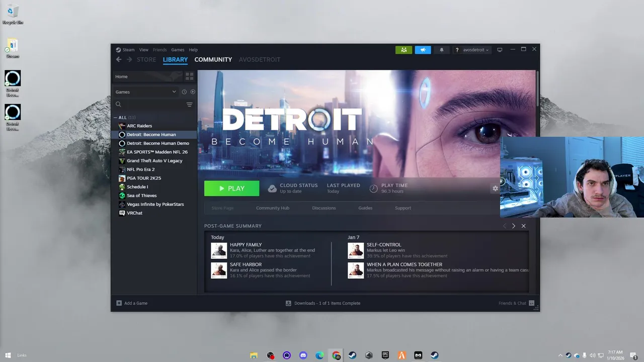Screen dimensions: 644x362
Task: Open the Safe Harbor achievement icon
Action: click(x=219, y=270)
